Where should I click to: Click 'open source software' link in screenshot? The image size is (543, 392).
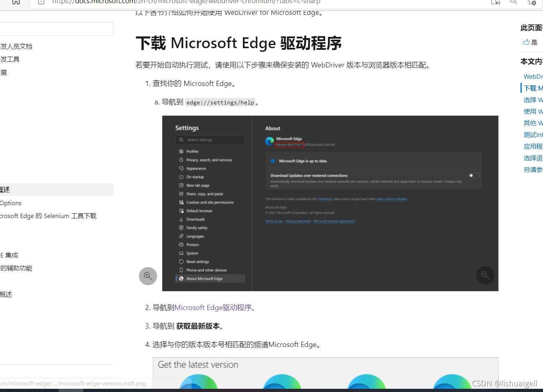(392, 199)
